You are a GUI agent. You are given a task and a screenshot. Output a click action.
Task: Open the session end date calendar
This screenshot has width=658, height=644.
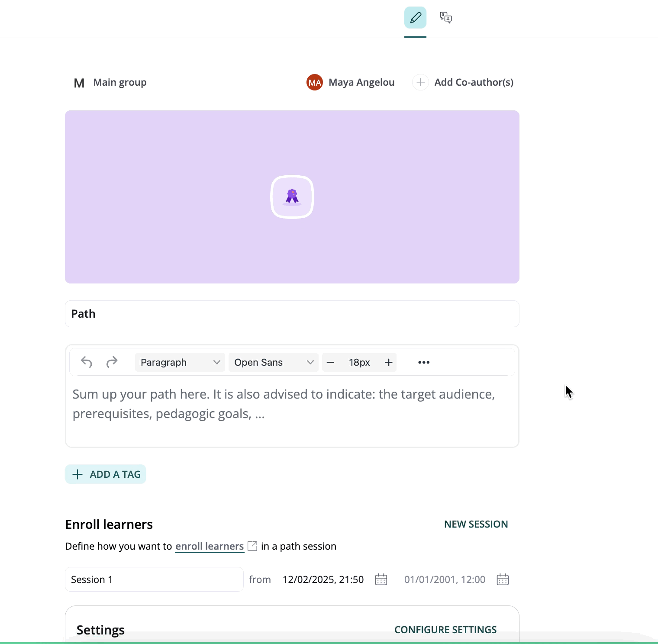(x=503, y=580)
